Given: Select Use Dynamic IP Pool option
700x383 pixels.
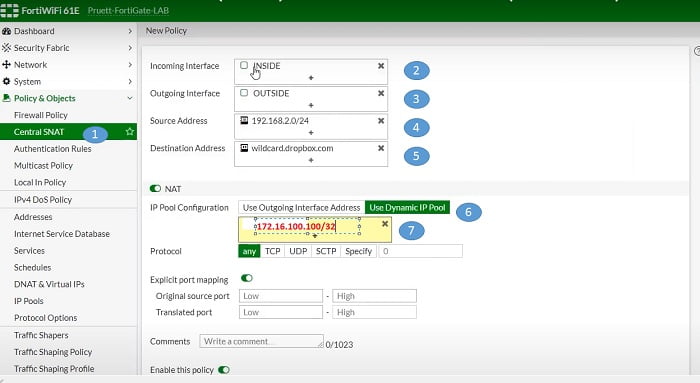Looking at the screenshot, I should [407, 208].
